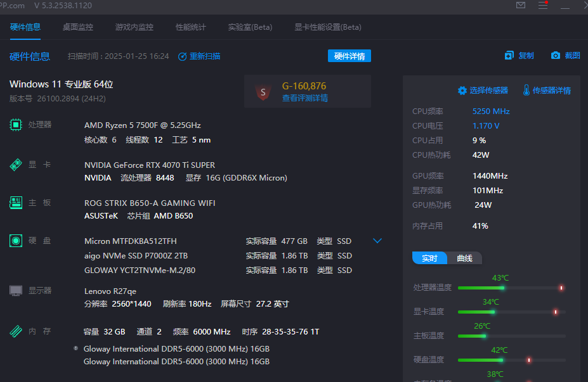Click the monitor (显示器) icon
The width and height of the screenshot is (588, 382).
click(16, 291)
